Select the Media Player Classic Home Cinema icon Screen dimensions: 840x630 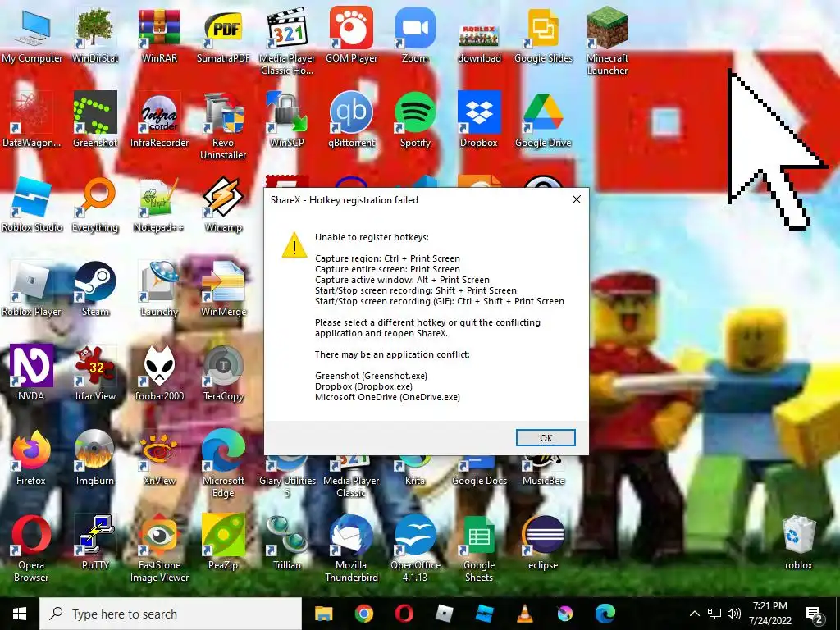(x=286, y=41)
